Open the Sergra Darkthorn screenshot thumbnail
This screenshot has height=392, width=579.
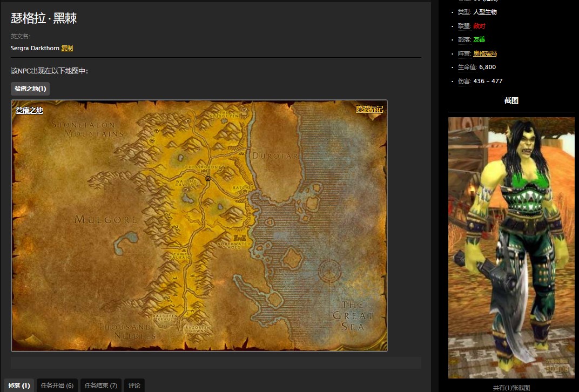(x=511, y=247)
